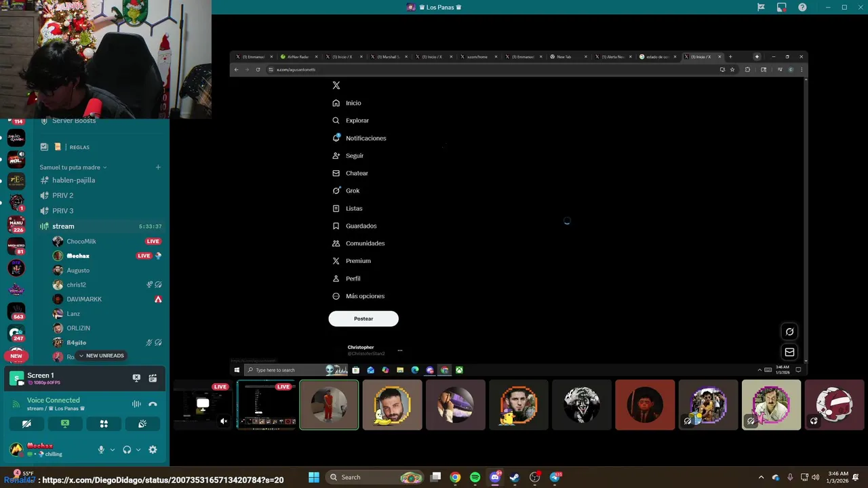Click Windows taskbar Search box

point(375,477)
